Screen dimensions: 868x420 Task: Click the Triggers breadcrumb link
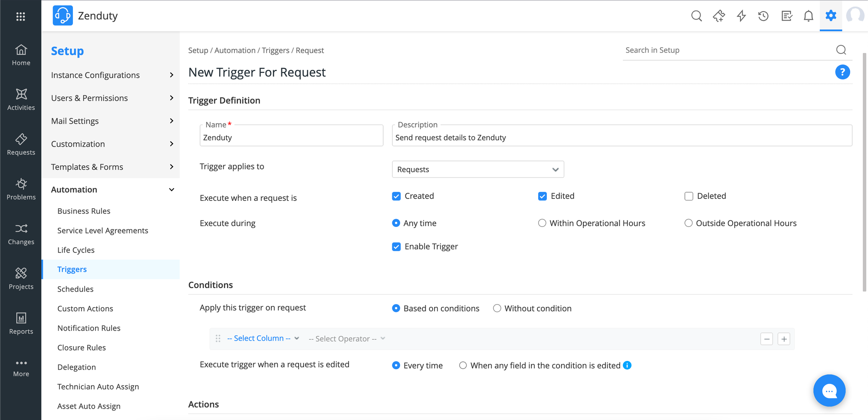point(276,50)
